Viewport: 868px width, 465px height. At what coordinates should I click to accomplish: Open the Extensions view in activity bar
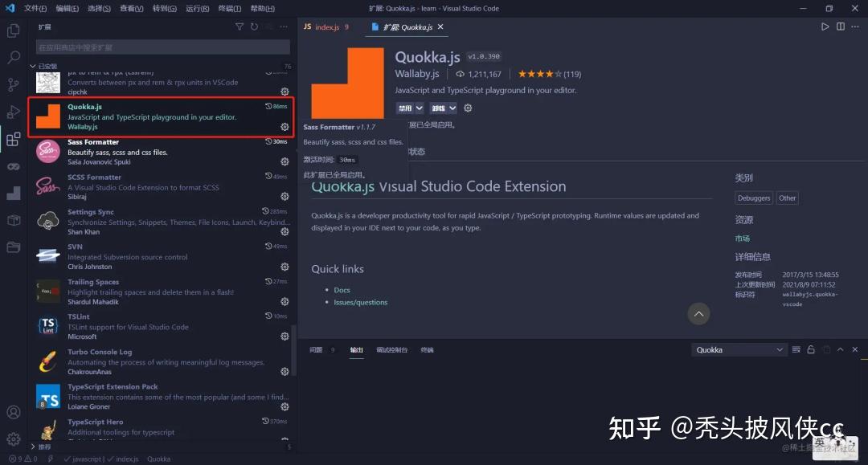[x=14, y=139]
